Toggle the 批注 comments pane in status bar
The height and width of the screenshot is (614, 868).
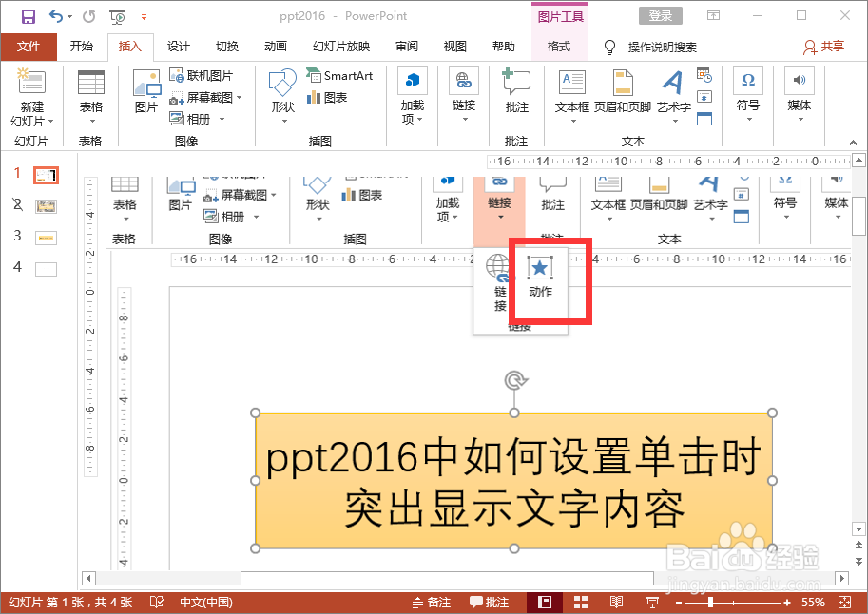(x=489, y=602)
